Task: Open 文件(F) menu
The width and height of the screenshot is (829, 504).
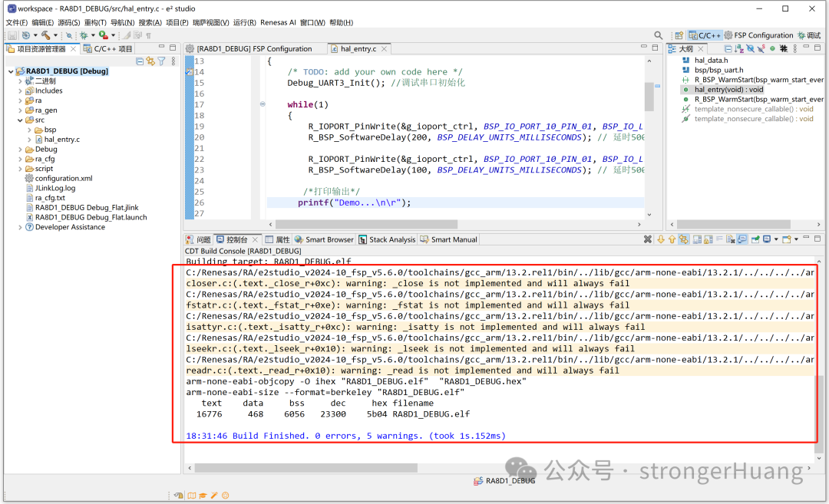Action: [x=16, y=22]
